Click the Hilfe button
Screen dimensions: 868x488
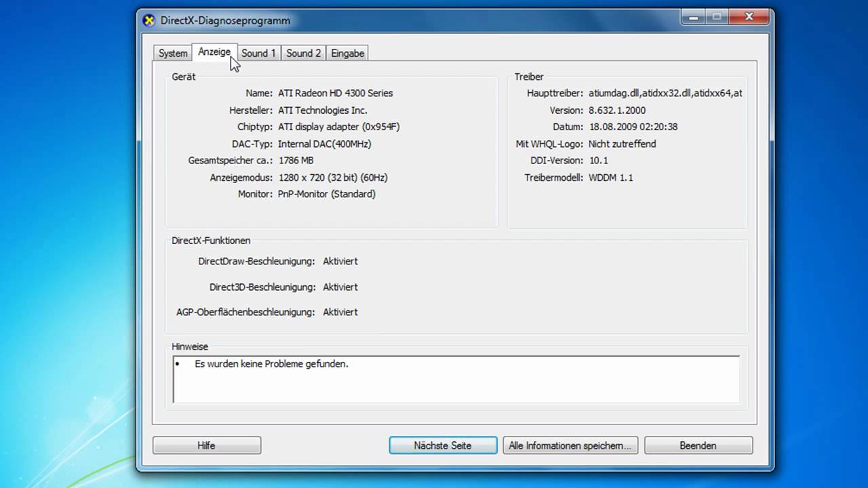[x=207, y=445]
